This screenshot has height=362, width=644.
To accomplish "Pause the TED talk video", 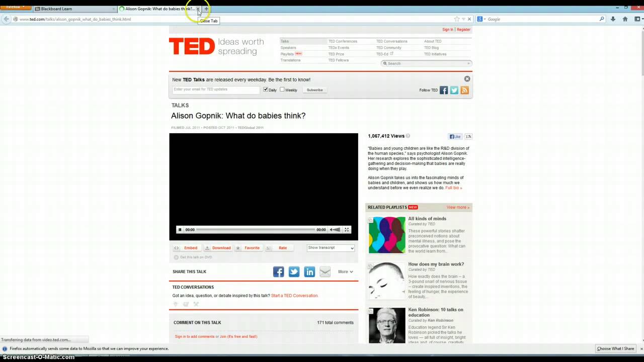I will (x=180, y=230).
